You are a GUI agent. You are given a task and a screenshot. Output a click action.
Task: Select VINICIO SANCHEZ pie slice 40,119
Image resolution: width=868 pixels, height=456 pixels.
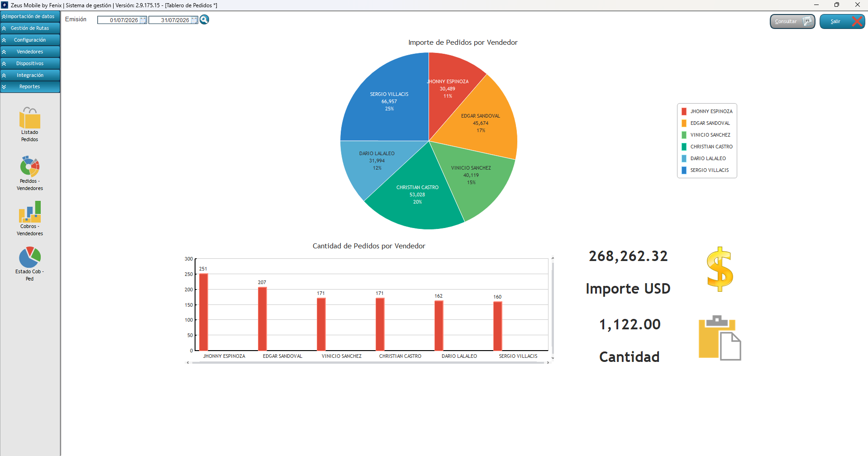click(x=471, y=175)
